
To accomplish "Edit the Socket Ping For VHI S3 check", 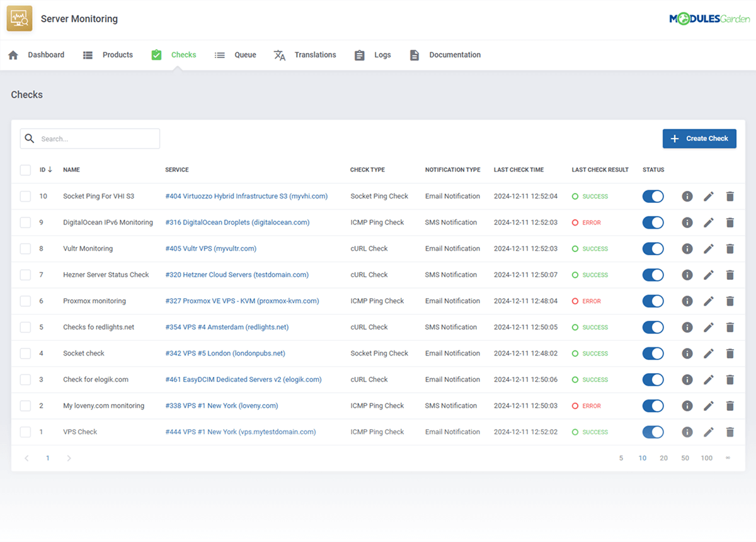I will pos(709,197).
